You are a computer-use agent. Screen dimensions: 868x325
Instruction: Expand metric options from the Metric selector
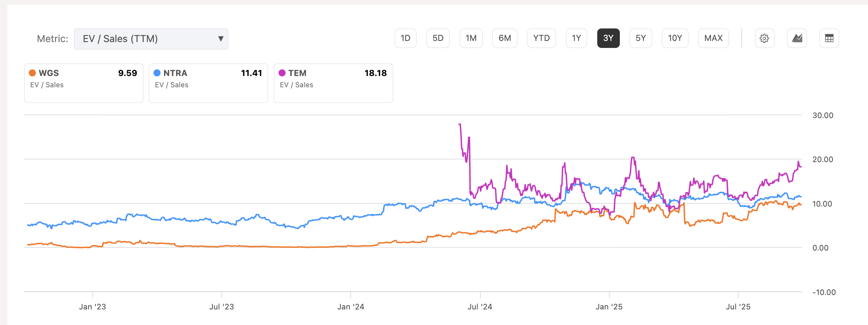[x=151, y=39]
